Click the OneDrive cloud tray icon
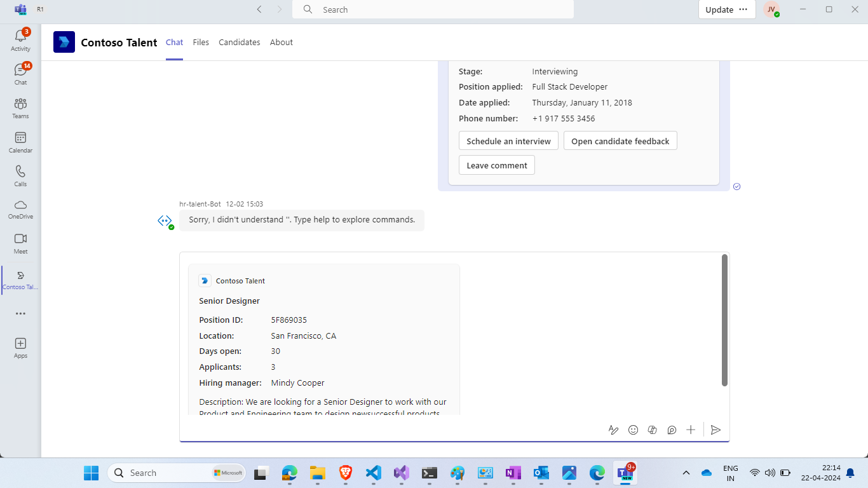The width and height of the screenshot is (868, 488). (707, 473)
